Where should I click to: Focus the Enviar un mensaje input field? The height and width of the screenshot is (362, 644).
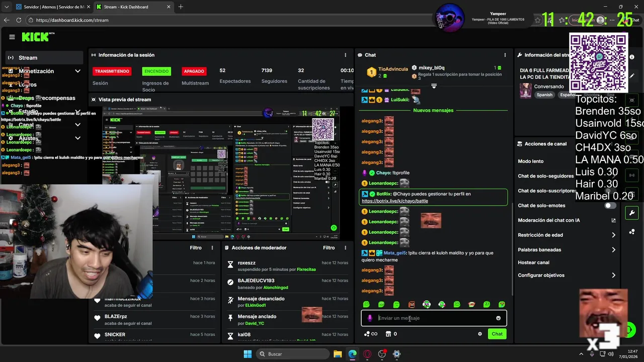click(x=434, y=318)
